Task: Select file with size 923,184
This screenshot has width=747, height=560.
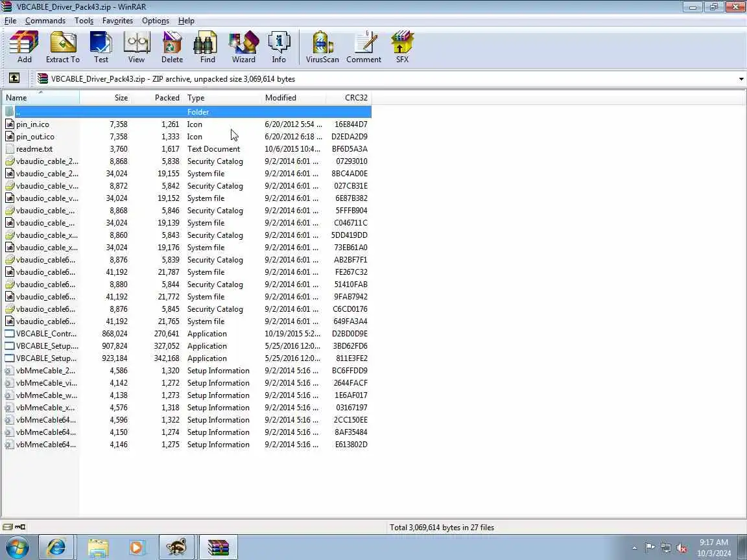Action: [x=187, y=358]
